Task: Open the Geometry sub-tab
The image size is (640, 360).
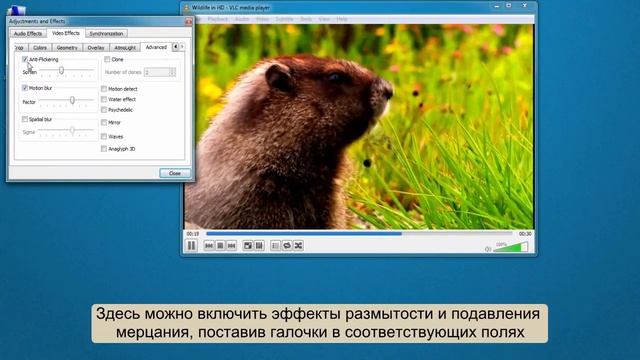Action: pyautogui.click(x=67, y=48)
